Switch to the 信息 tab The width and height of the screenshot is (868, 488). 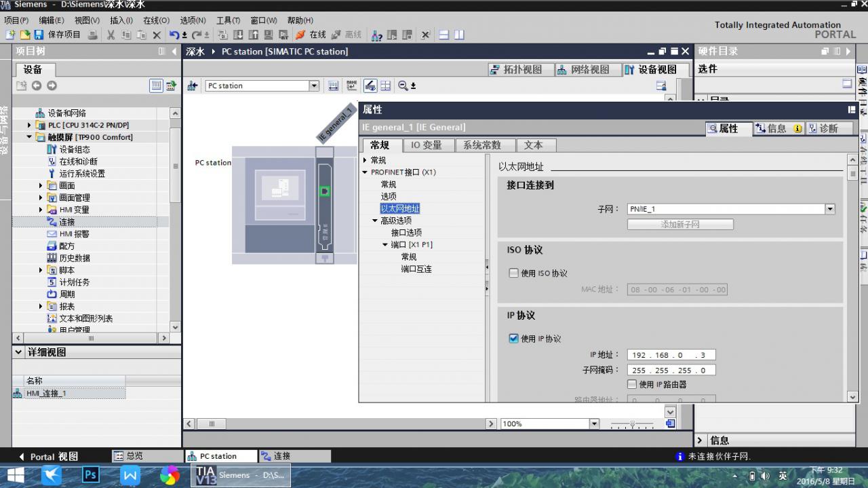tap(778, 128)
